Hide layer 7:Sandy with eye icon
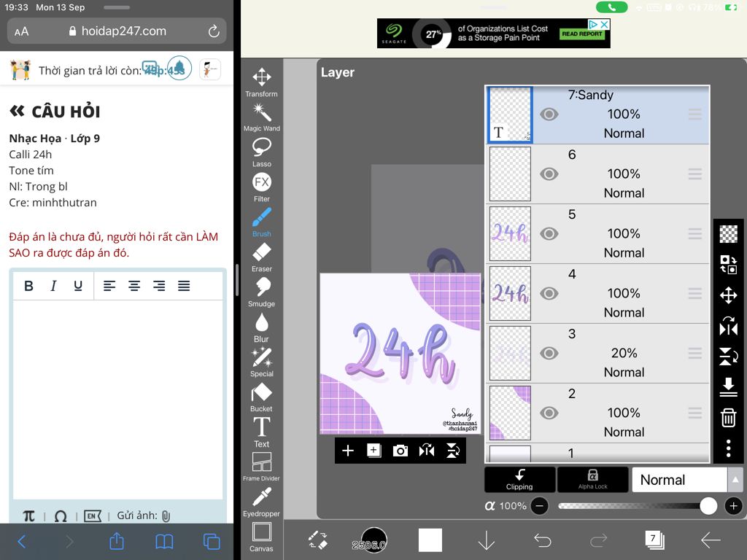 pyautogui.click(x=549, y=114)
